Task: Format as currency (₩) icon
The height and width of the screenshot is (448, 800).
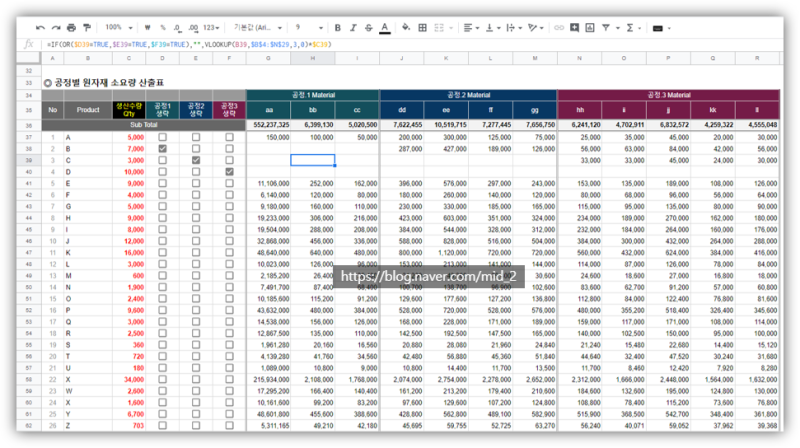Action: [147, 28]
